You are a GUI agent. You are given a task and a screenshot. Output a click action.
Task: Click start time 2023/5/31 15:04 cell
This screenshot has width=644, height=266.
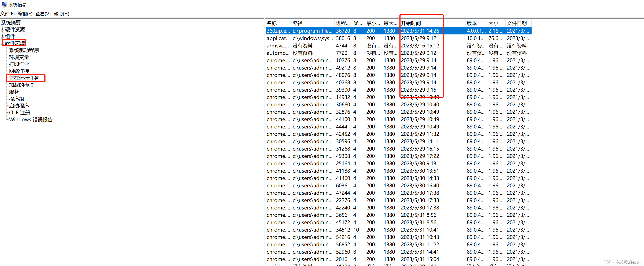coord(420,260)
